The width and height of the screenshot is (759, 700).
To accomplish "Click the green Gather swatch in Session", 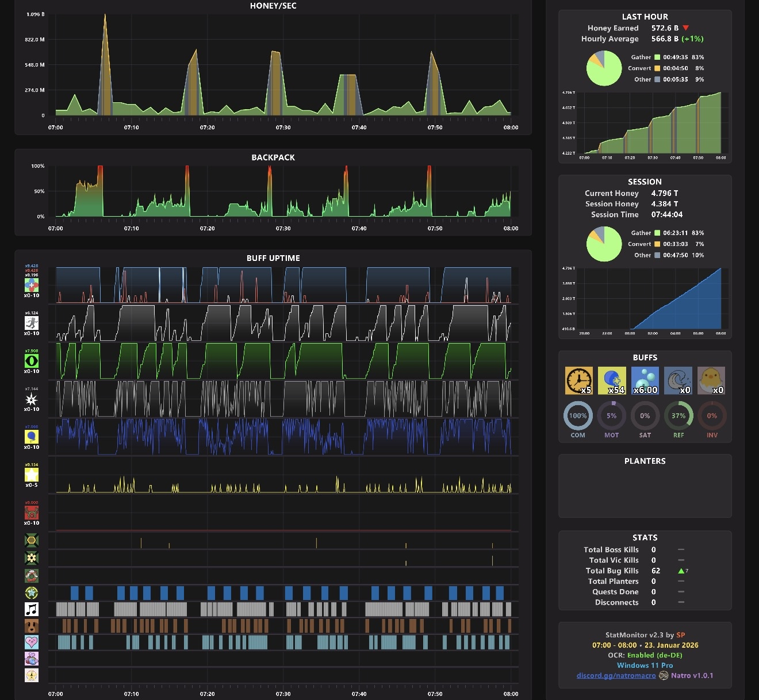I will click(657, 233).
